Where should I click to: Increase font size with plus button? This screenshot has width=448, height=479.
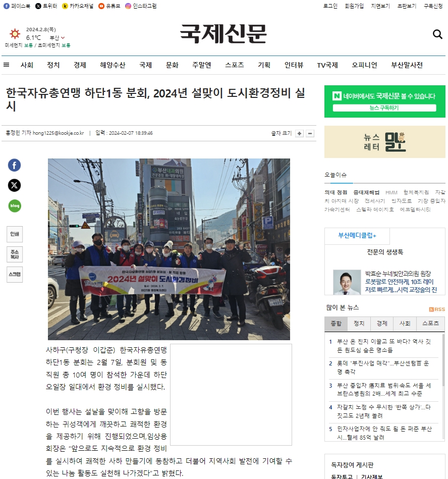299,133
